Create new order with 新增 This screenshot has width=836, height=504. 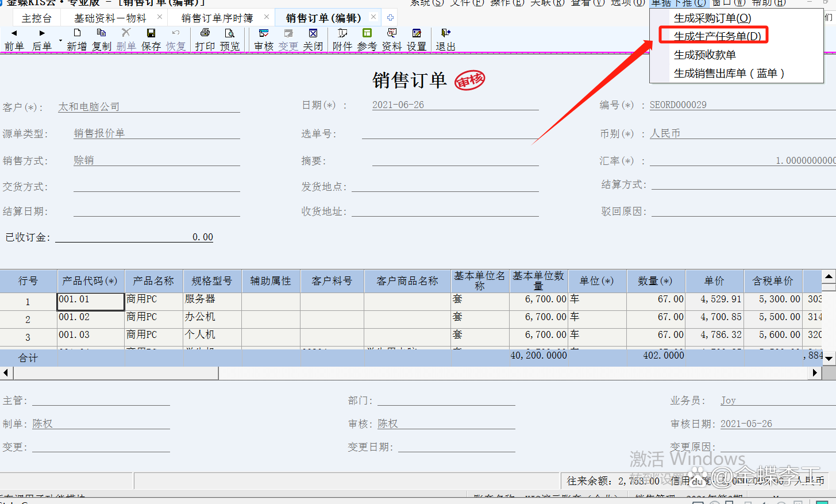click(x=77, y=40)
